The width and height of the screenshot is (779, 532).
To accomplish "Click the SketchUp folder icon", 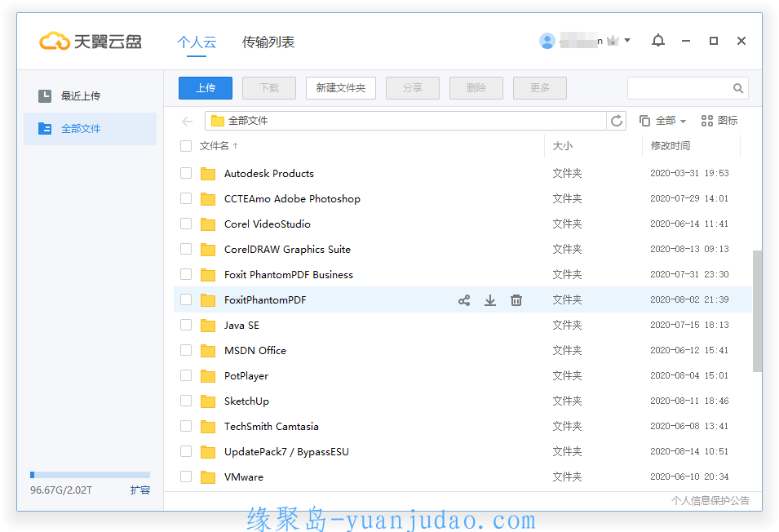I will tap(208, 401).
